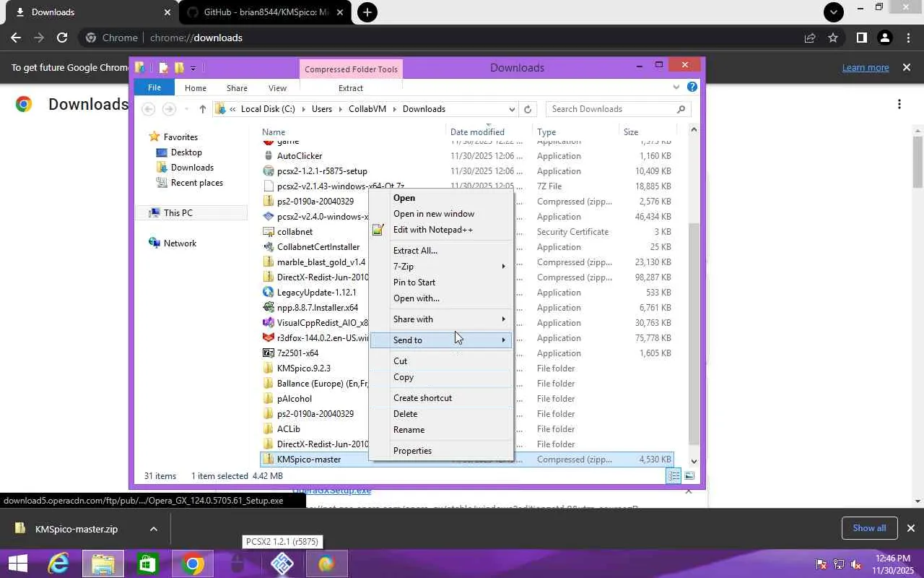Click the Windows Start button
This screenshot has height=578, width=924.
click(17, 564)
